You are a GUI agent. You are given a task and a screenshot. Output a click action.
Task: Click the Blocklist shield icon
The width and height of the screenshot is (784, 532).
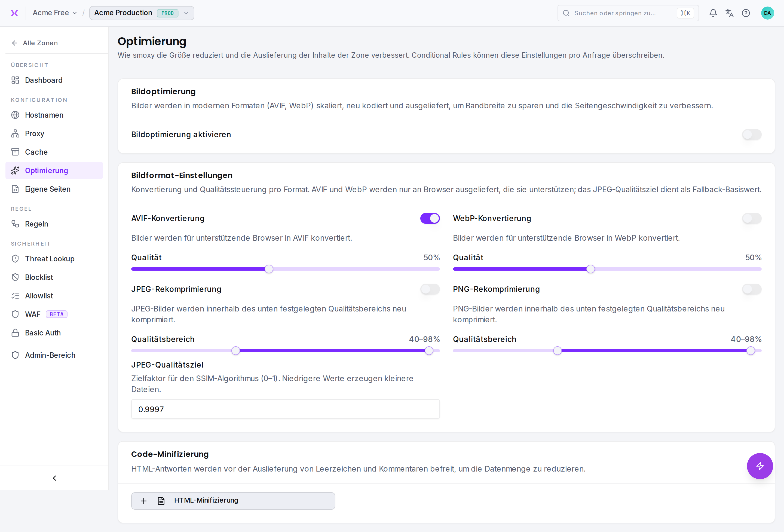15,277
